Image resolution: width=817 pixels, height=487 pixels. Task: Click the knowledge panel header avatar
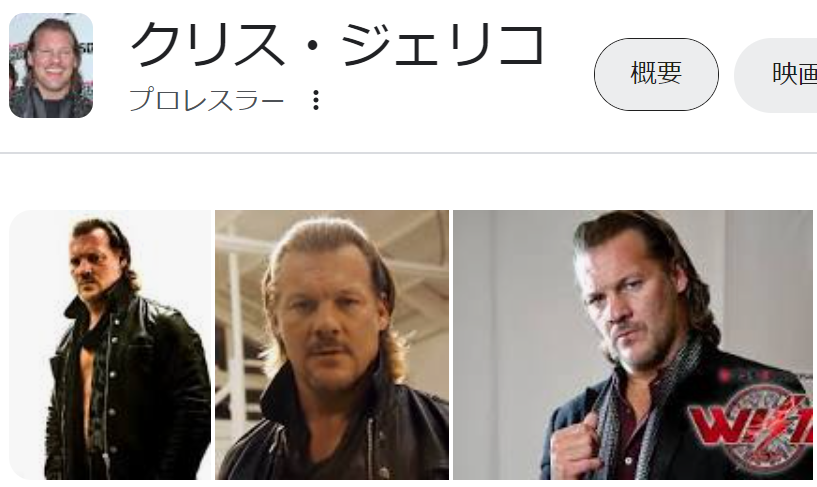pyautogui.click(x=51, y=66)
